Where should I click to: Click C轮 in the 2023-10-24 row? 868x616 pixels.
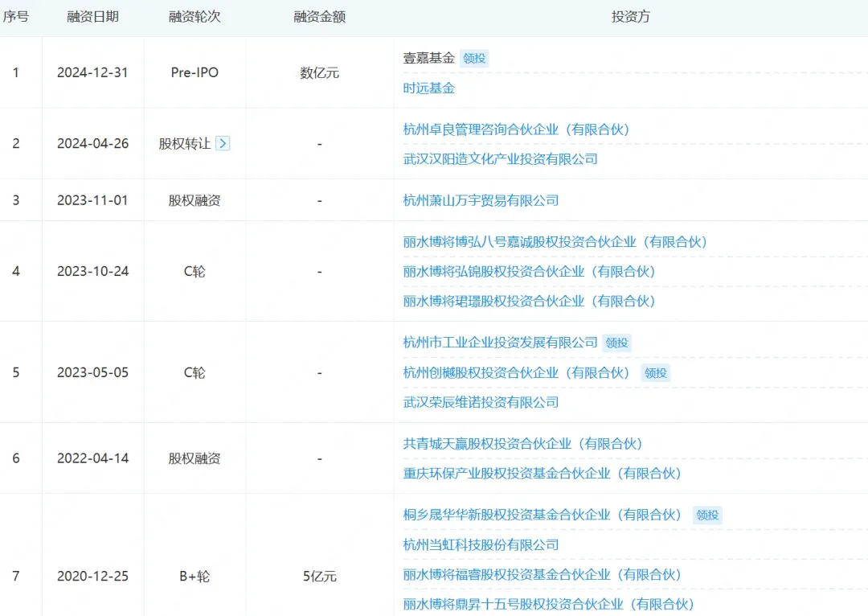coord(194,272)
